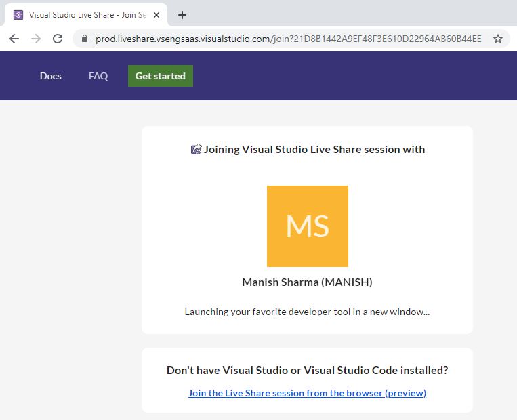Click the orange MS avatar tile

tap(308, 226)
